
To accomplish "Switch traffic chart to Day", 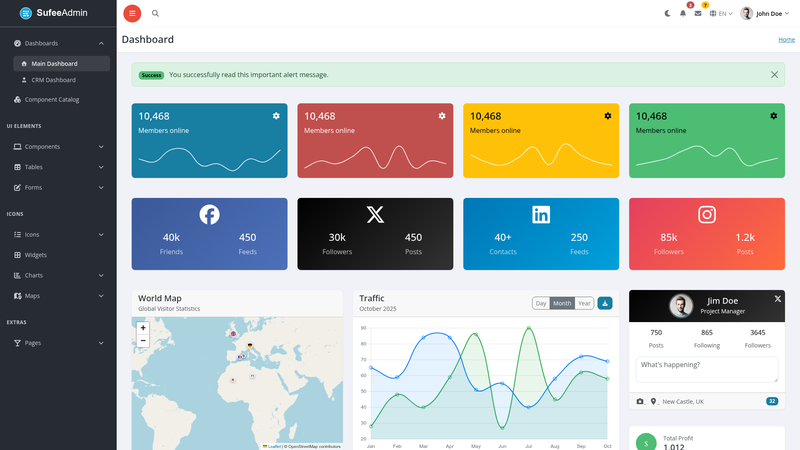I will tap(541, 303).
